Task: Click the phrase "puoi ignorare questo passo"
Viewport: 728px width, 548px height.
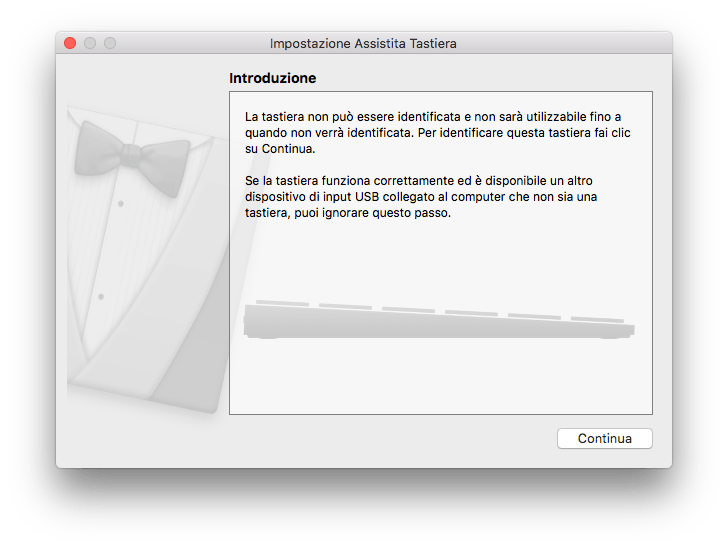Action: coord(372,213)
